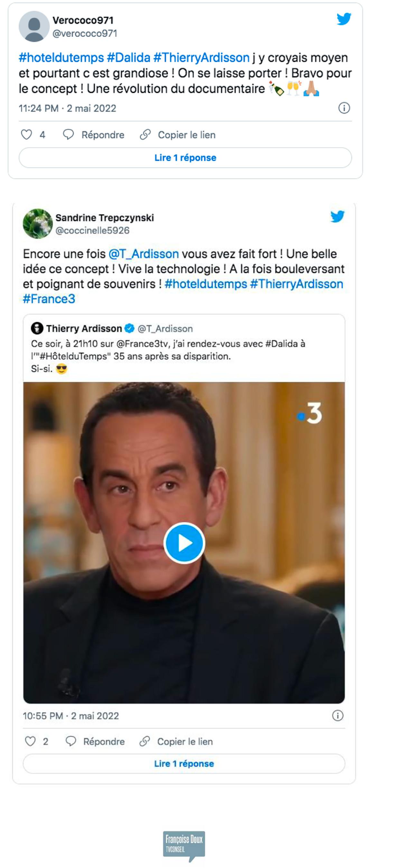Like Sandrine Trepczynski's tweet with heart
Image resolution: width=412 pixels, height=868 pixels.
coord(30,741)
